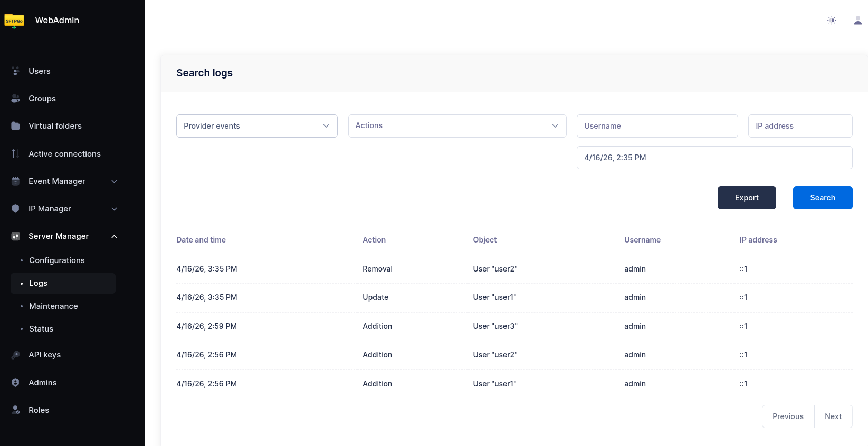
Task: Click the SFTPGo logo icon
Action: 14,21
